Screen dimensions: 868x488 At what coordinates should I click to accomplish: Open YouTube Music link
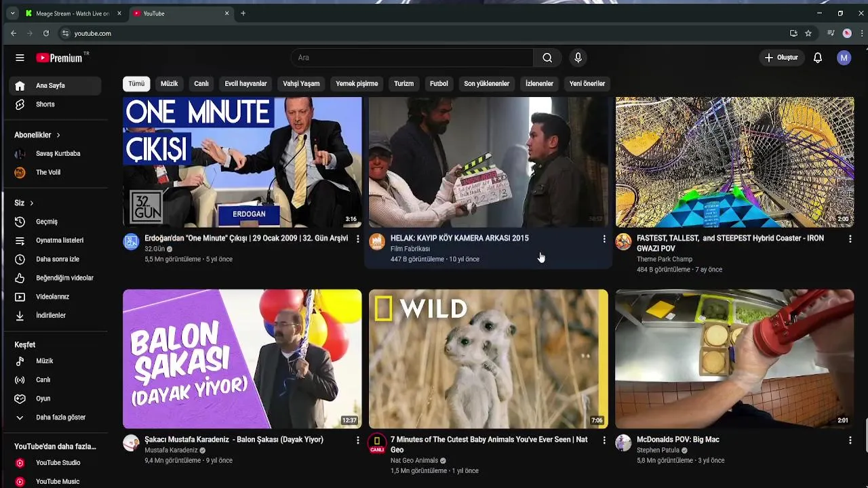click(55, 481)
